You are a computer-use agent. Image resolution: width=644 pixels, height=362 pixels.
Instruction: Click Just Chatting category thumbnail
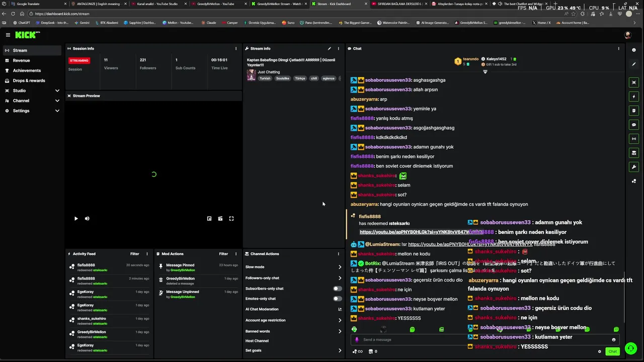pos(251,75)
